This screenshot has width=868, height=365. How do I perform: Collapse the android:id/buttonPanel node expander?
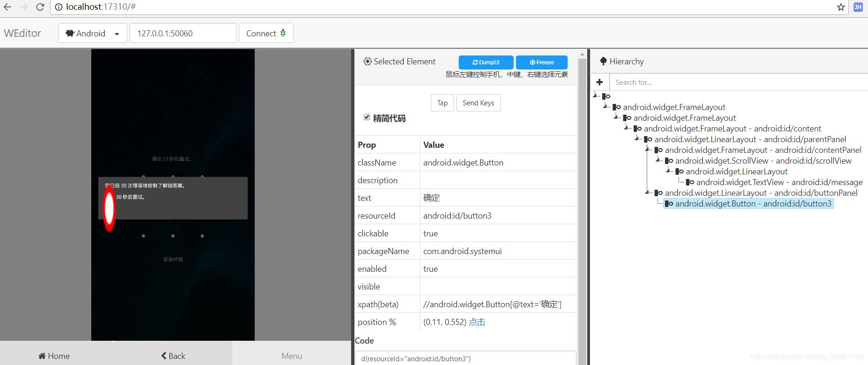click(x=648, y=192)
